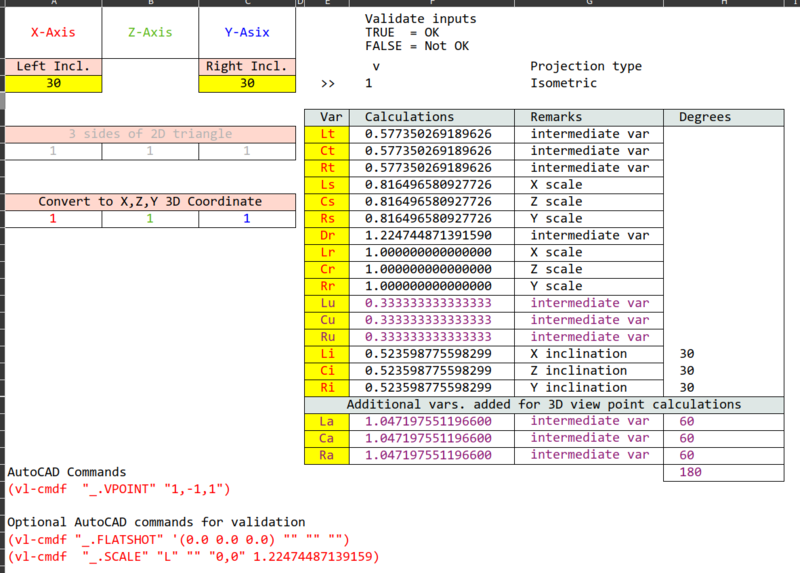Screen dimensions: 800x573
Task: Select 'Optional AutoCAD commands for validation' label
Action: click(156, 522)
